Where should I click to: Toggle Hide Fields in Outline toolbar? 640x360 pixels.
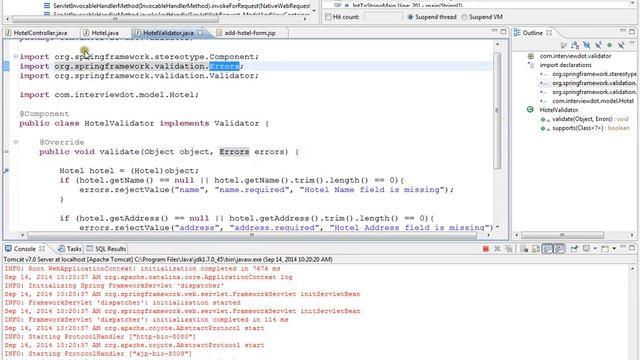tap(587, 45)
